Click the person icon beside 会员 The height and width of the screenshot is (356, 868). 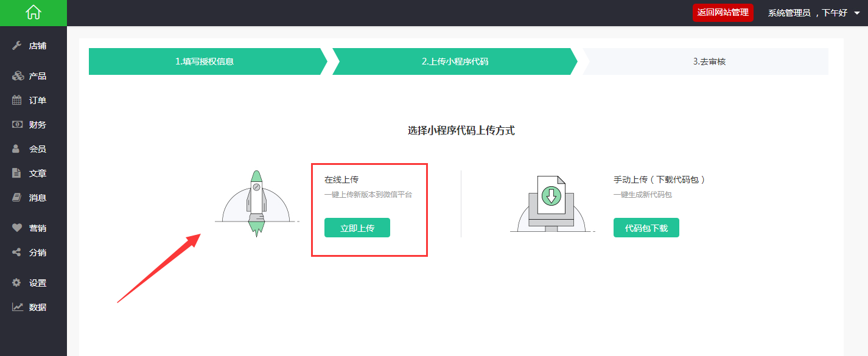[x=17, y=149]
